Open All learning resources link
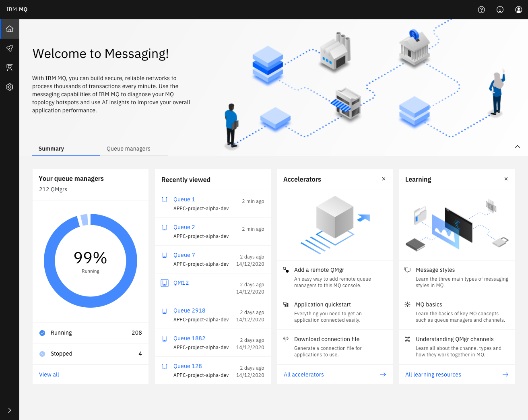The image size is (528, 420). [433, 374]
